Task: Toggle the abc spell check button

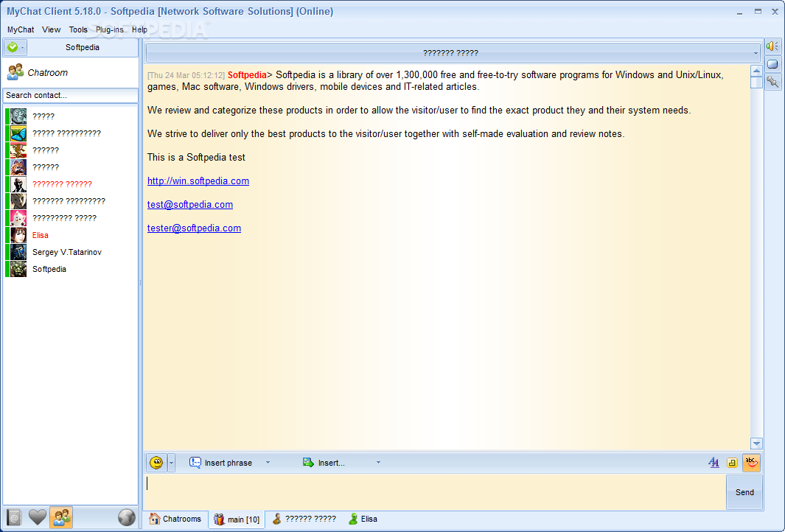Action: click(x=751, y=463)
